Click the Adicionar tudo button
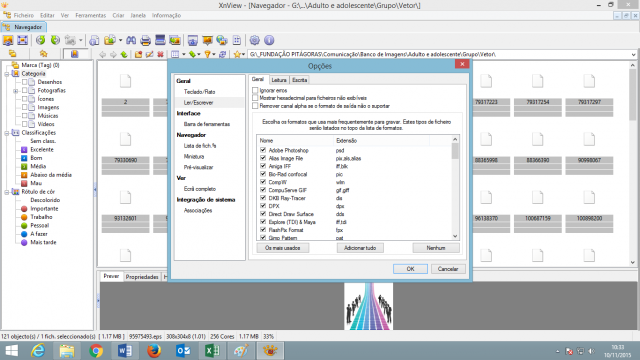Image resolution: width=640 pixels, height=360 pixels. point(360,248)
